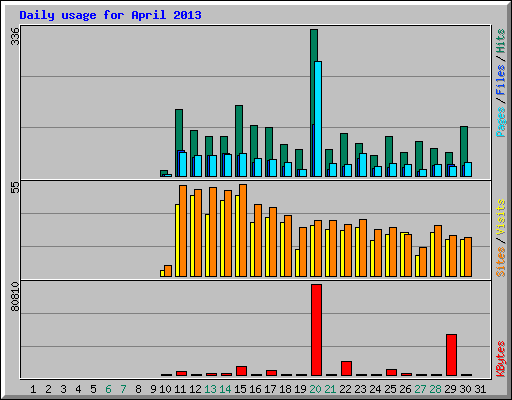Click the green "Hits" legend label
This screenshot has width=512, height=400.
tap(501, 41)
